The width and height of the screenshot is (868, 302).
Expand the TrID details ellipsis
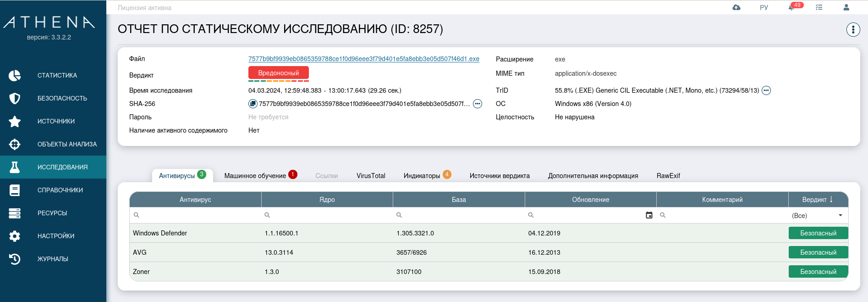(766, 90)
